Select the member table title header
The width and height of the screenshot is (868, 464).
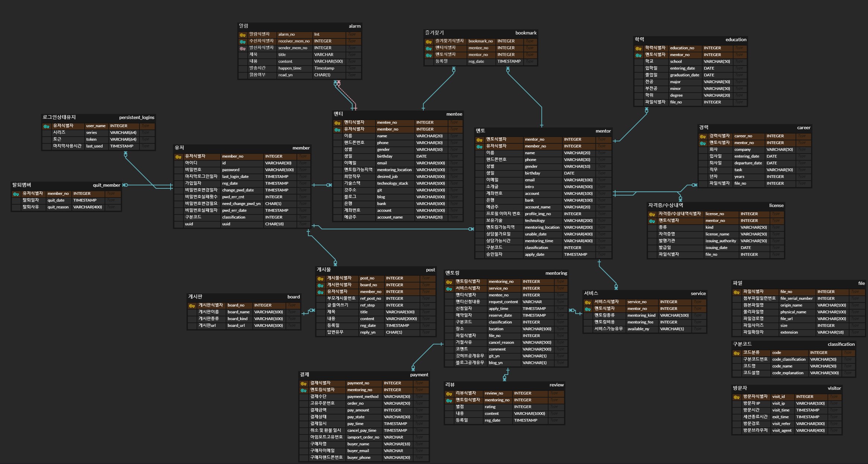pos(301,148)
